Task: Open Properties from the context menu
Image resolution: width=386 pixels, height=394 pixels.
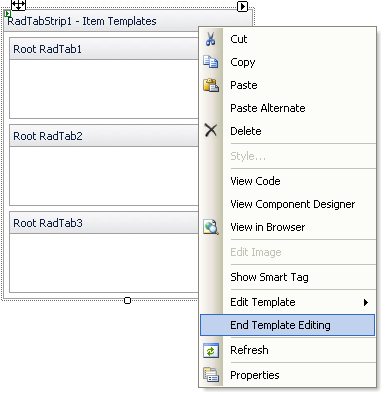Action: [x=287, y=375]
